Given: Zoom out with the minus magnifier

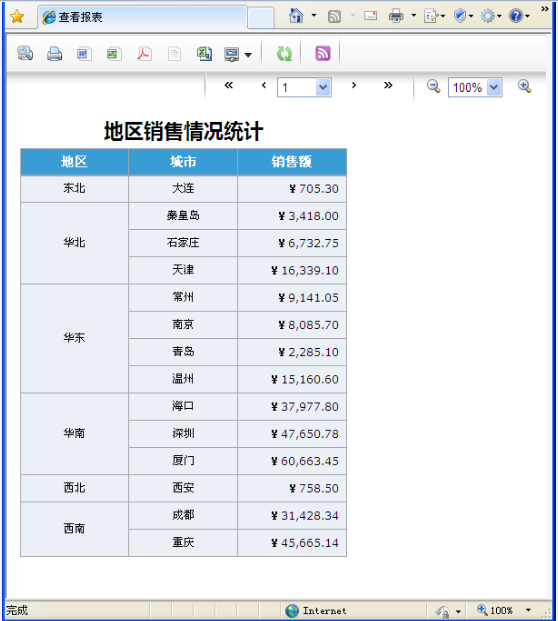Looking at the screenshot, I should click(433, 86).
